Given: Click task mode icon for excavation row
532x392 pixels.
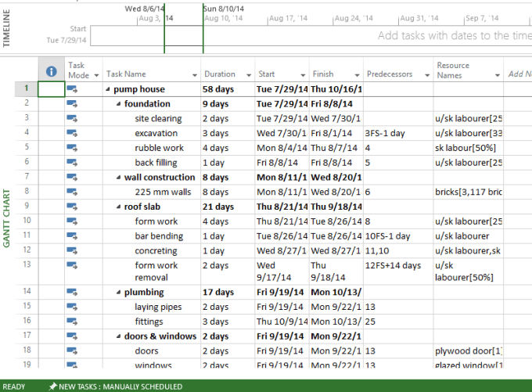Looking at the screenshot, I should point(72,133).
